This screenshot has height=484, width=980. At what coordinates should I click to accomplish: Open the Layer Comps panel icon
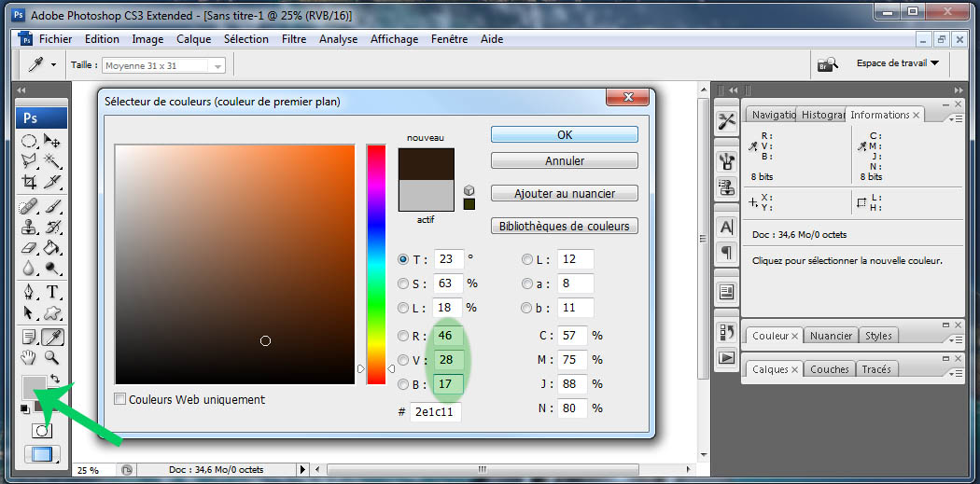(727, 292)
